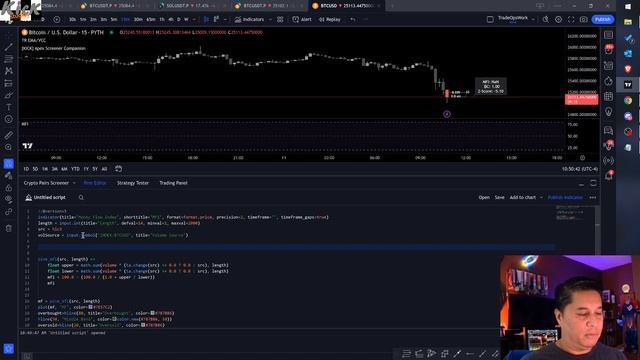Viewport: 640px width, 360px height.
Task: Click the 10:50:42 (UTC-4) timezone label
Action: (580, 169)
